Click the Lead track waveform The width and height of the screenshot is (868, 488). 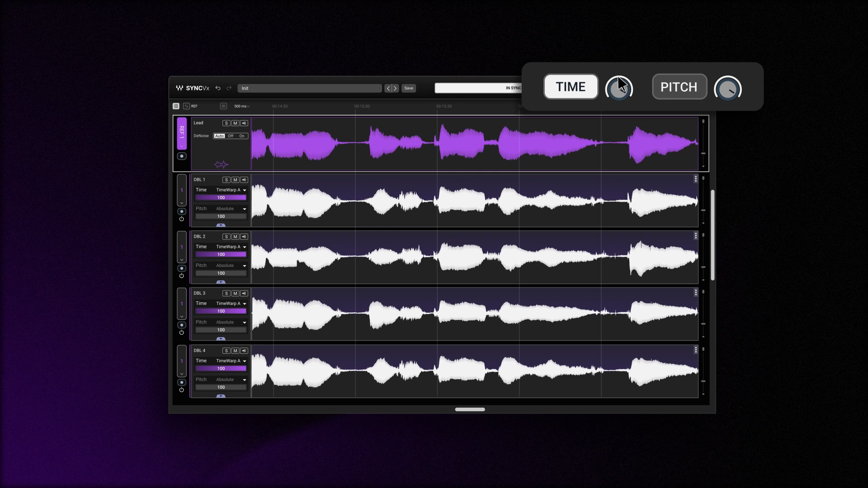pos(475,144)
